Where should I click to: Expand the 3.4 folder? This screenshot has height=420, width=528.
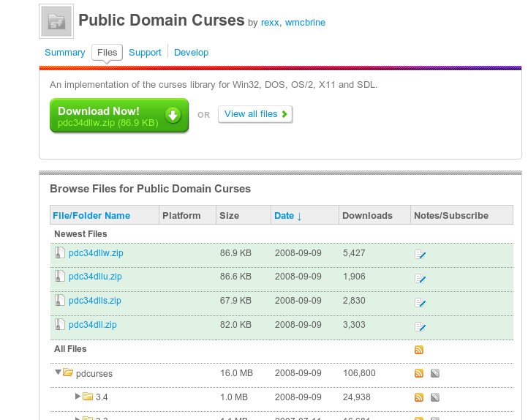point(78,397)
